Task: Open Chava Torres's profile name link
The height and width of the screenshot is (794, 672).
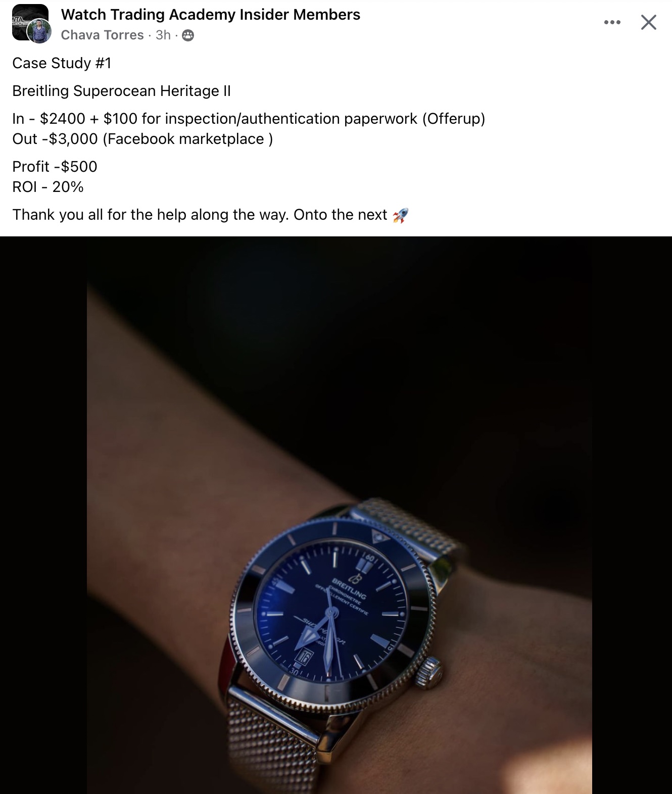Action: click(103, 35)
